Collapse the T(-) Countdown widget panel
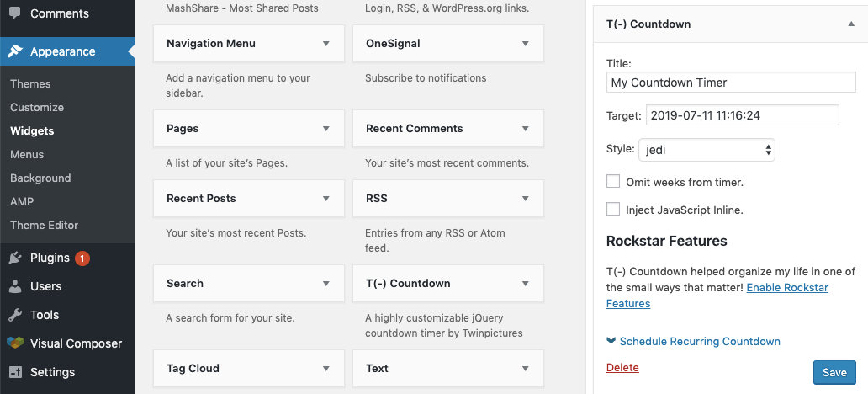 point(851,24)
